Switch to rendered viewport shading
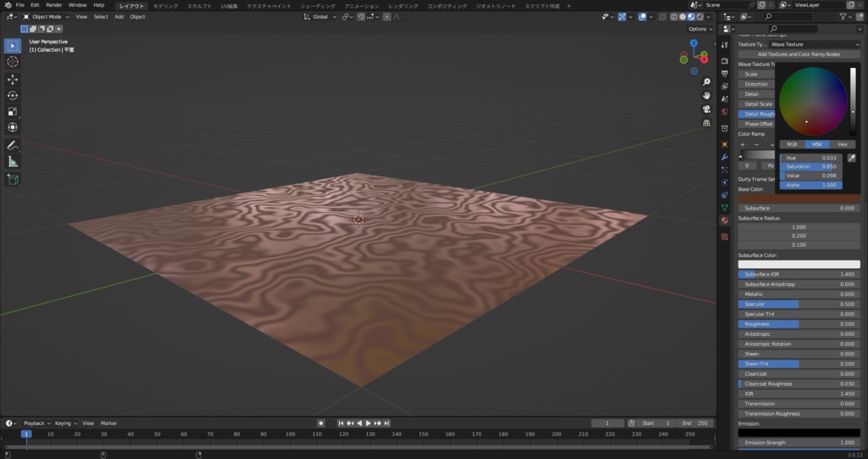This screenshot has height=459, width=868. point(699,17)
